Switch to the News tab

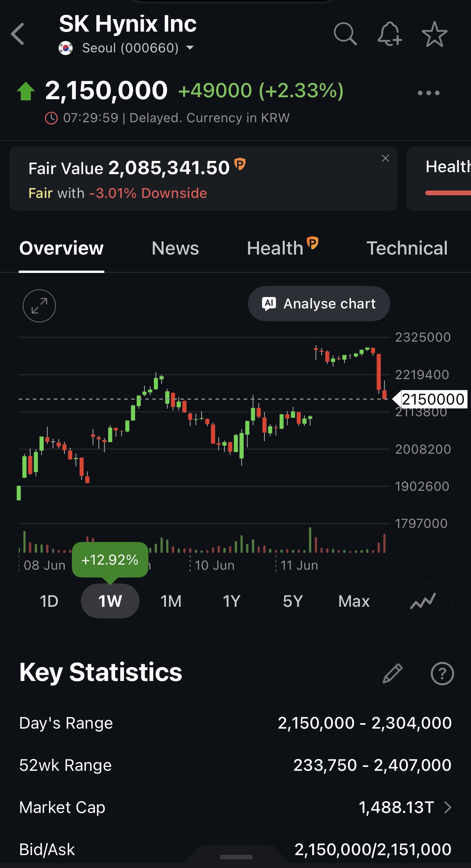[x=175, y=248]
